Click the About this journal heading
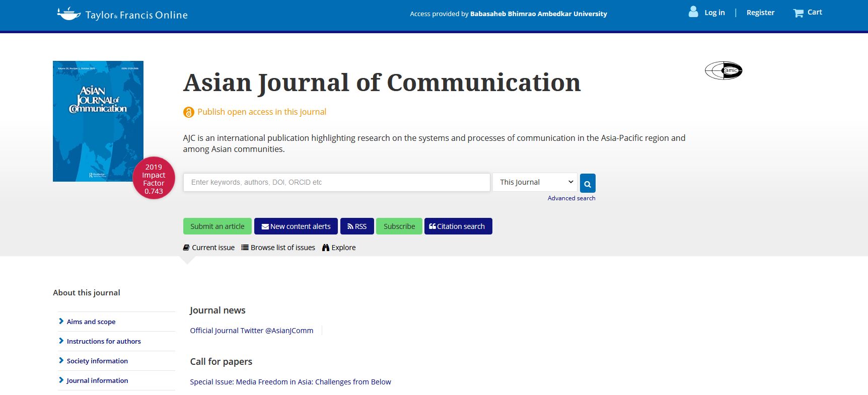 click(87, 293)
